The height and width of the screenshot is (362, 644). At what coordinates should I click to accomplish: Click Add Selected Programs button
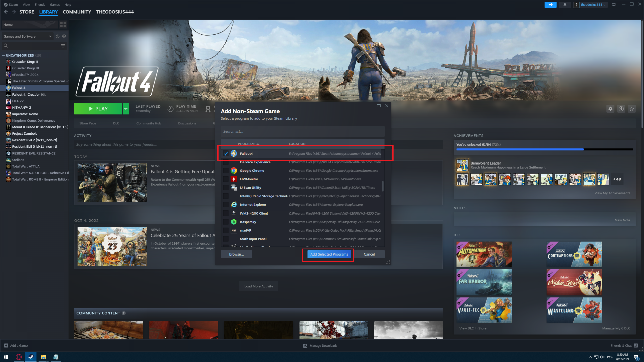pyautogui.click(x=329, y=254)
